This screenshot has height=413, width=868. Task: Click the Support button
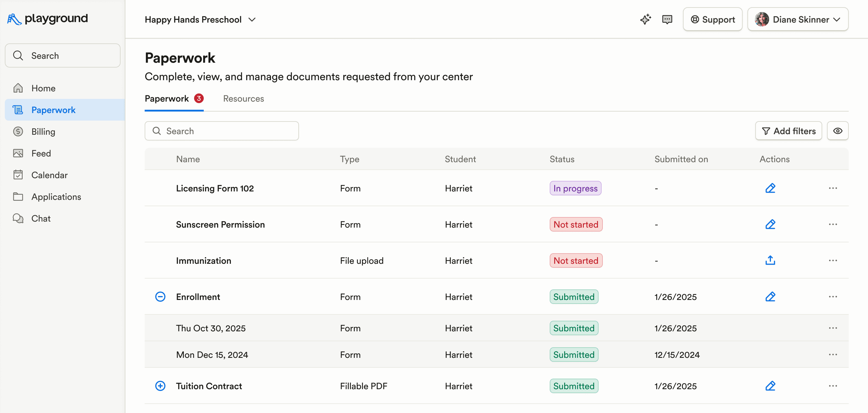[712, 20]
